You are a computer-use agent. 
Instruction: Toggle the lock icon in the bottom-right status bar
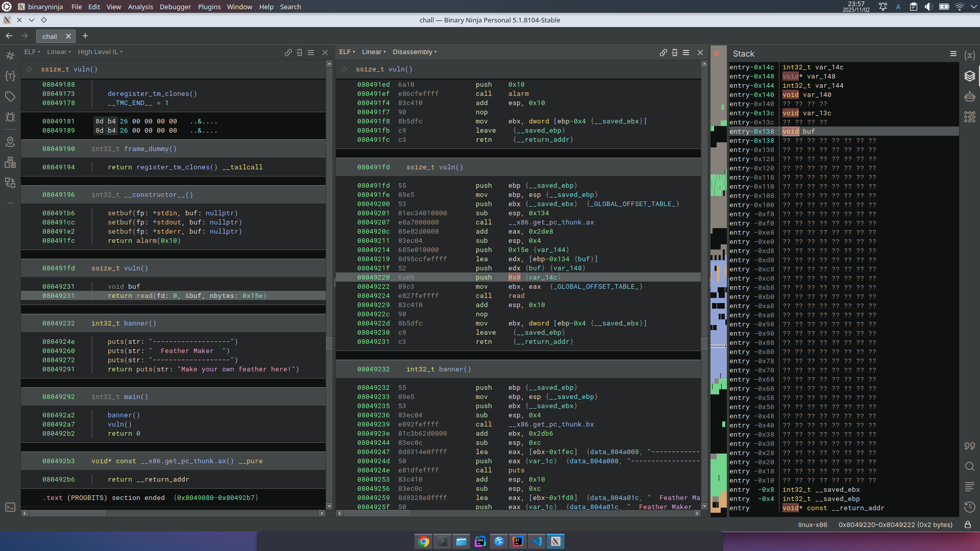[968, 524]
